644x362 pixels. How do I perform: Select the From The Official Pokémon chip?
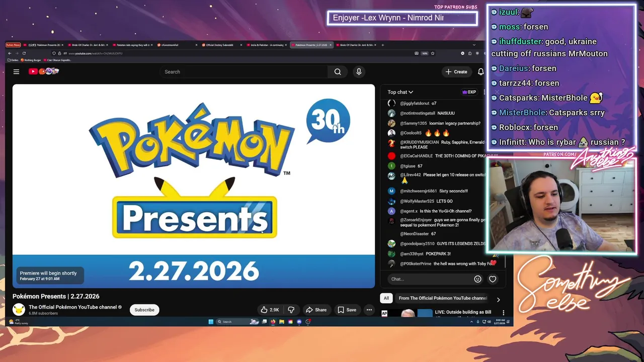coord(443,298)
